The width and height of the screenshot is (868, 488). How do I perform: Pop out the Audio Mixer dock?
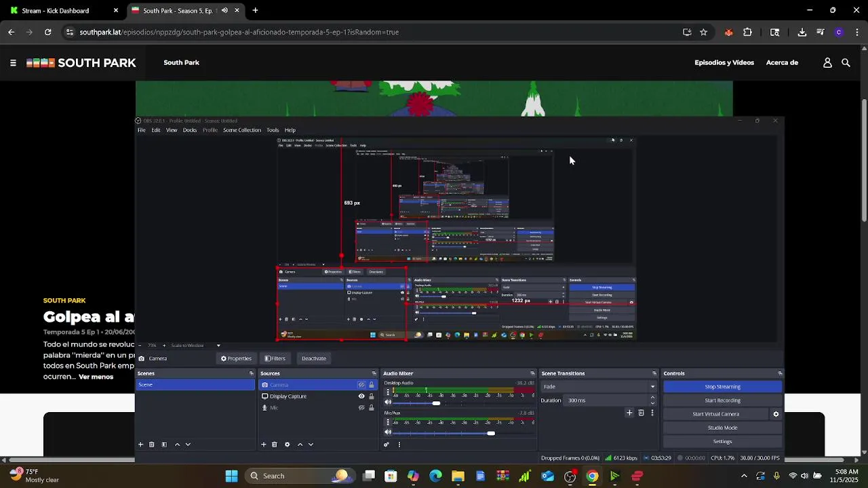532,373
